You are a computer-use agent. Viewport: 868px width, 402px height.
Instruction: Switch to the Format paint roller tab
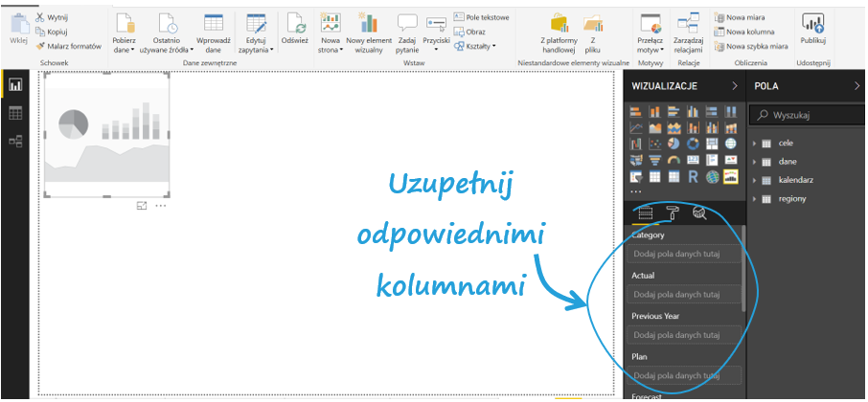[673, 212]
